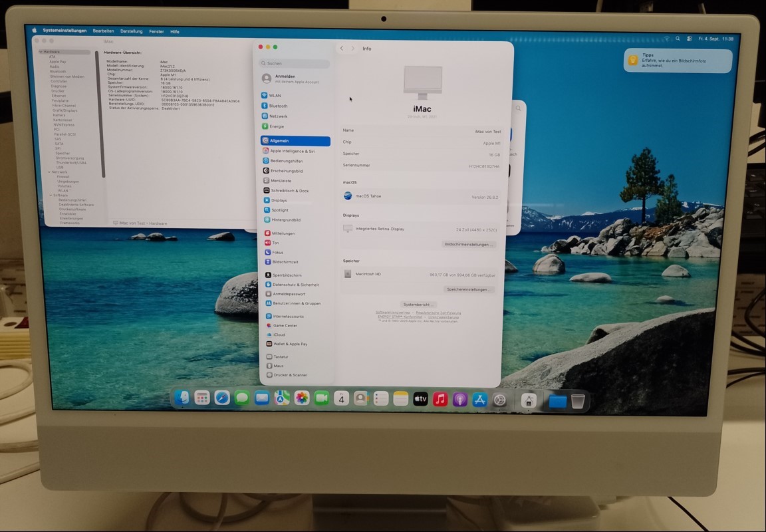Launch Safari from the Dock
766x532 pixels.
tap(222, 398)
